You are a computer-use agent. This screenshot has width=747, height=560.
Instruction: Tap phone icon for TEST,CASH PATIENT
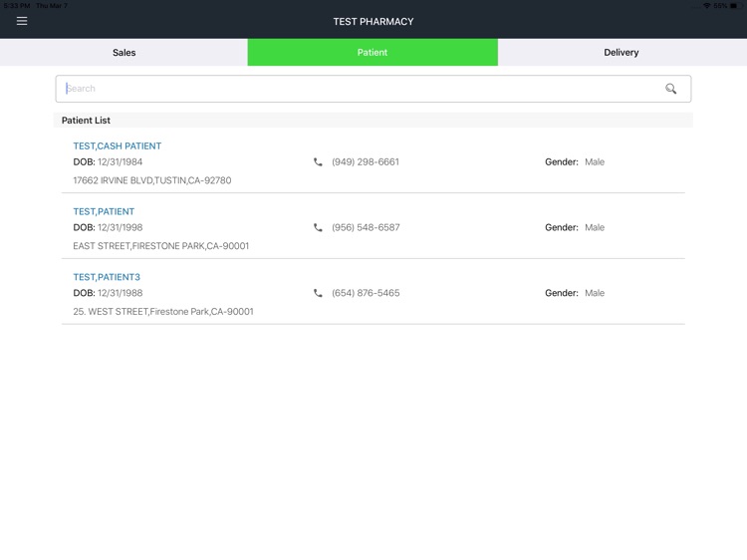[318, 162]
